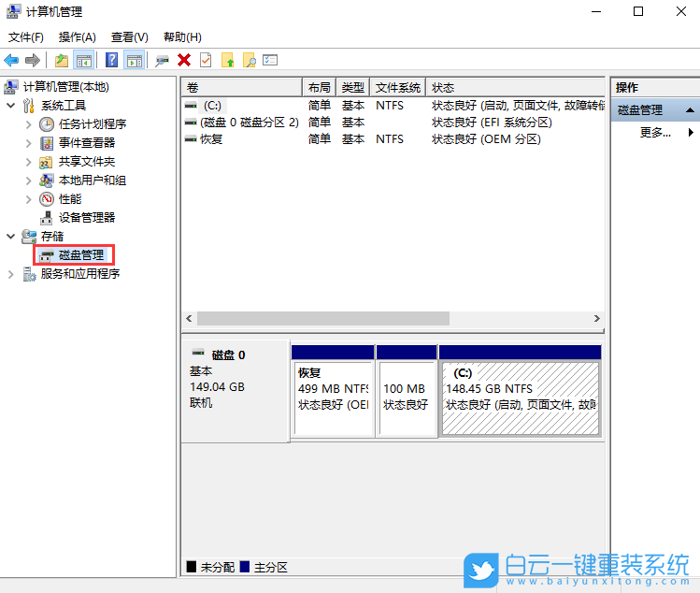The height and width of the screenshot is (593, 700).
Task: Sort by the 文件系统 column header
Action: (397, 87)
